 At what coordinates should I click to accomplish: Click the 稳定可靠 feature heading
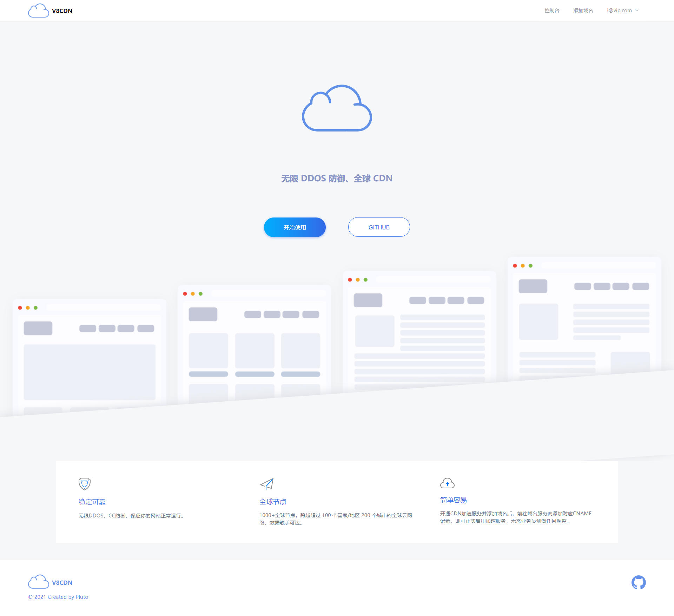coord(92,502)
